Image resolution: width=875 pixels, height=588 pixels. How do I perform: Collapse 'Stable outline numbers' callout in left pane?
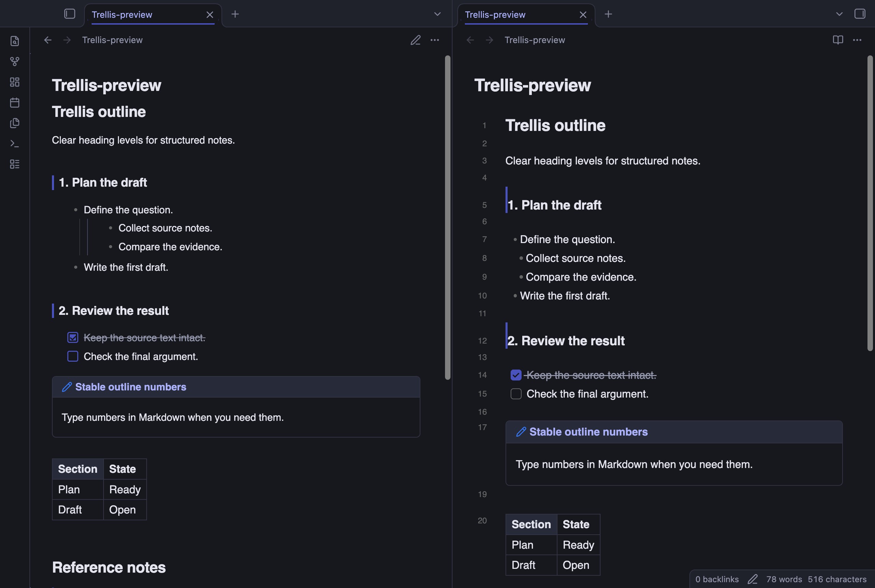[236, 387]
